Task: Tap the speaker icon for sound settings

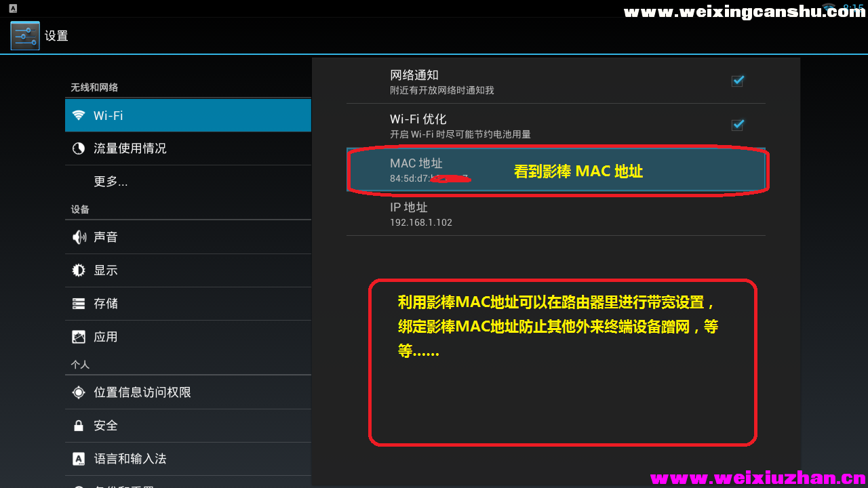Action: pyautogui.click(x=79, y=237)
